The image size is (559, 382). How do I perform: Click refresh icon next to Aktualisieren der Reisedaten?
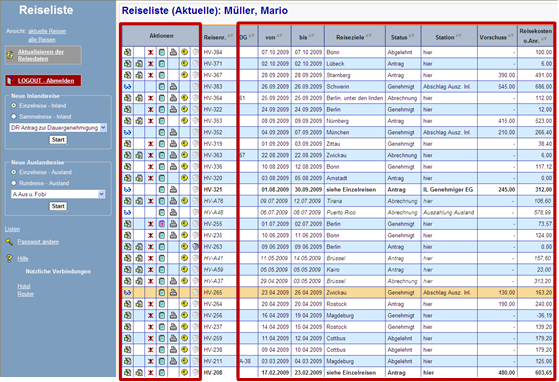point(10,55)
